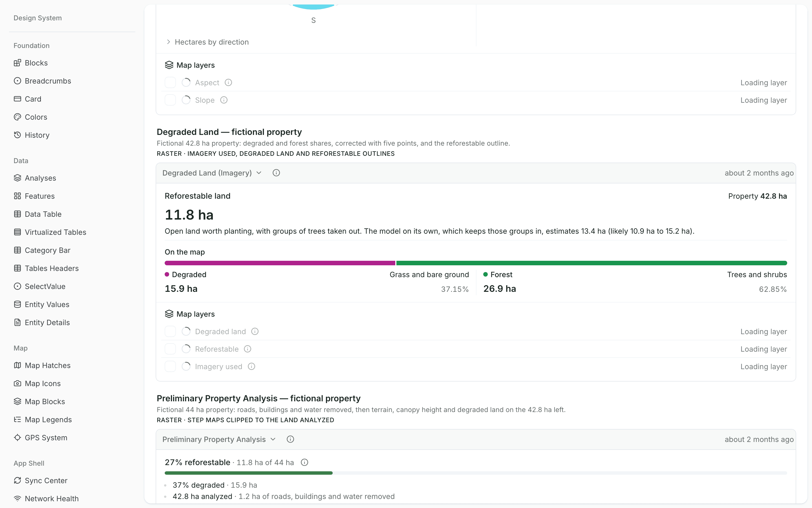This screenshot has height=508, width=812.
Task: Click Property 42.8 ha label
Action: pos(757,196)
